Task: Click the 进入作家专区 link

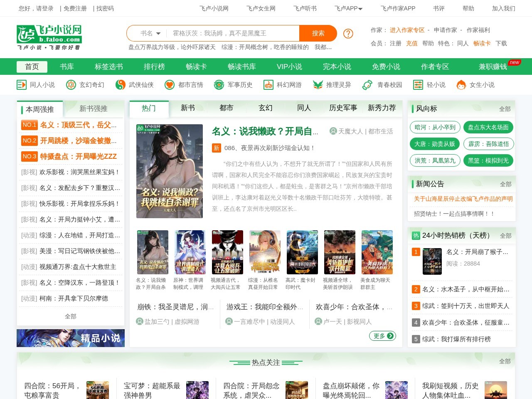Action: pos(407,30)
